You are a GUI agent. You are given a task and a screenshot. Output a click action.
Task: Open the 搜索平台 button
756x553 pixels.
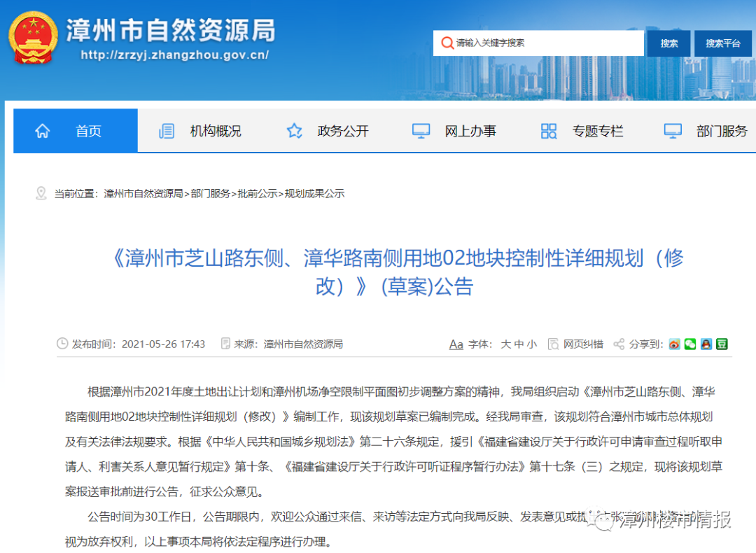point(722,43)
